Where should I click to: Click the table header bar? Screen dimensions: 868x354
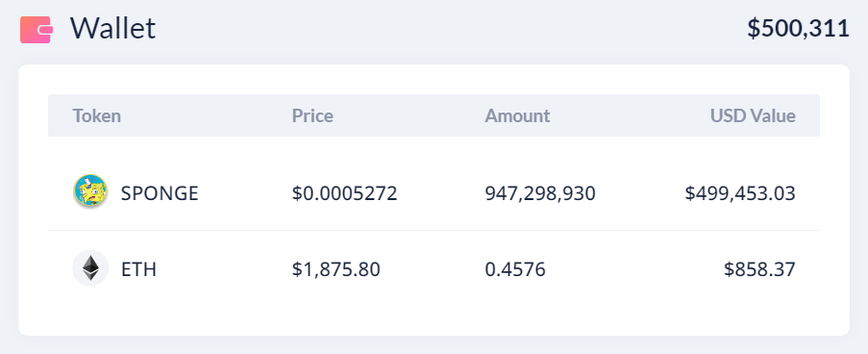pyautogui.click(x=434, y=115)
